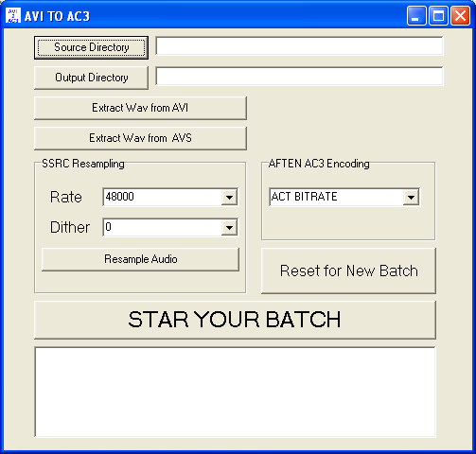Expand the ACT BITRATE combo box
The height and width of the screenshot is (454, 476).
(411, 198)
